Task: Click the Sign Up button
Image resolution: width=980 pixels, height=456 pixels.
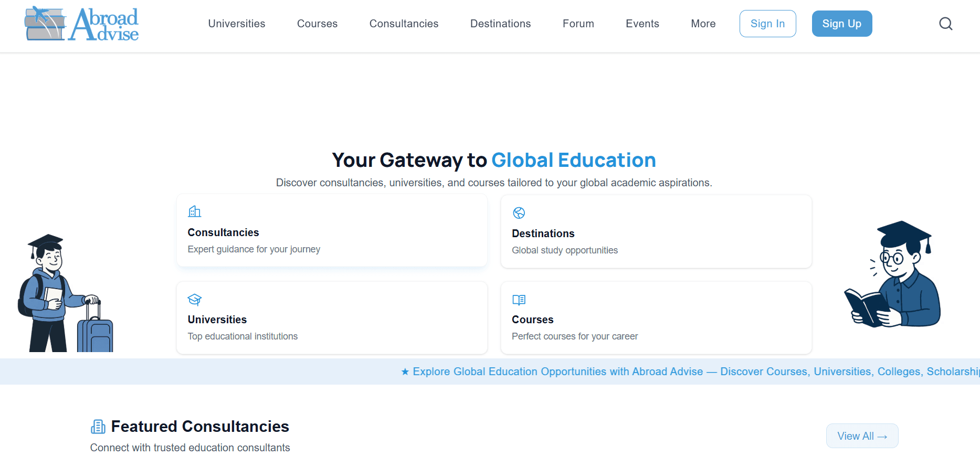Action: click(841, 24)
